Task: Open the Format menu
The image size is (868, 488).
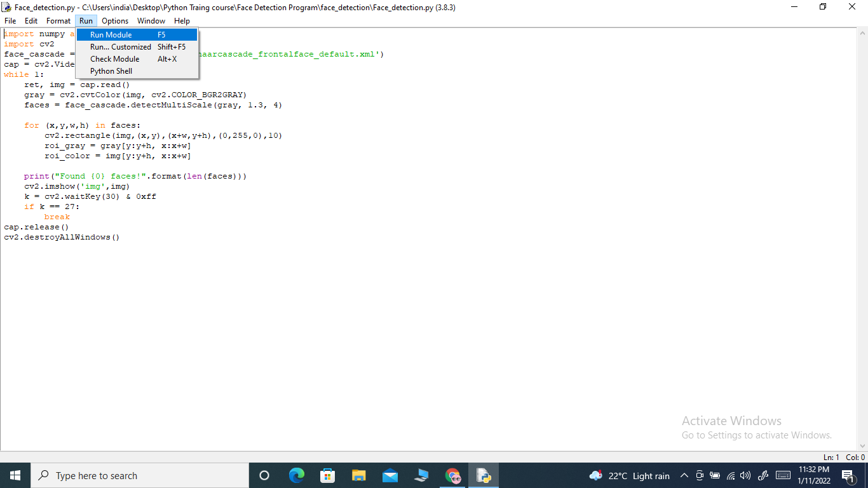Action: coord(58,20)
